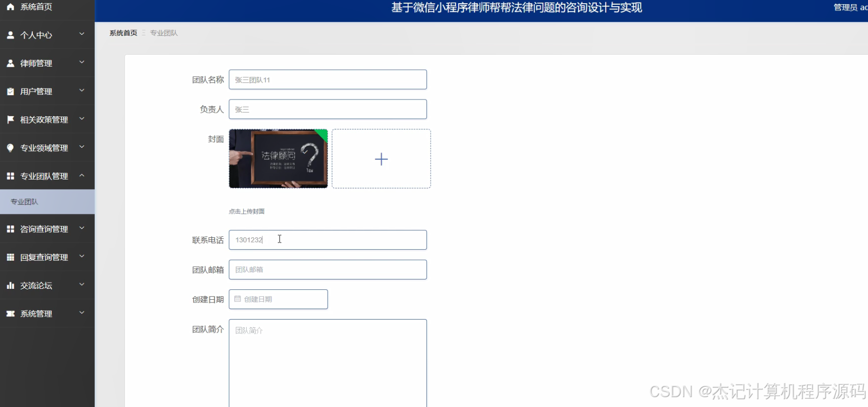Expand the 交流论坛 chevron
The width and height of the screenshot is (868, 407).
pos(82,285)
